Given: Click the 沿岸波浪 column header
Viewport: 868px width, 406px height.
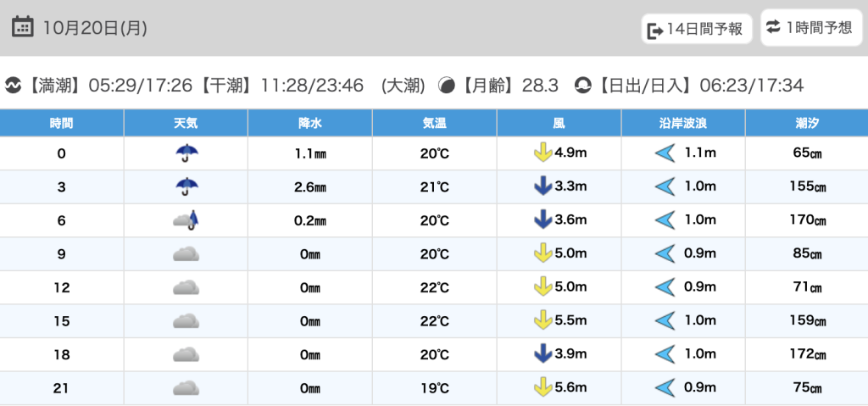Looking at the screenshot, I should pos(683,123).
